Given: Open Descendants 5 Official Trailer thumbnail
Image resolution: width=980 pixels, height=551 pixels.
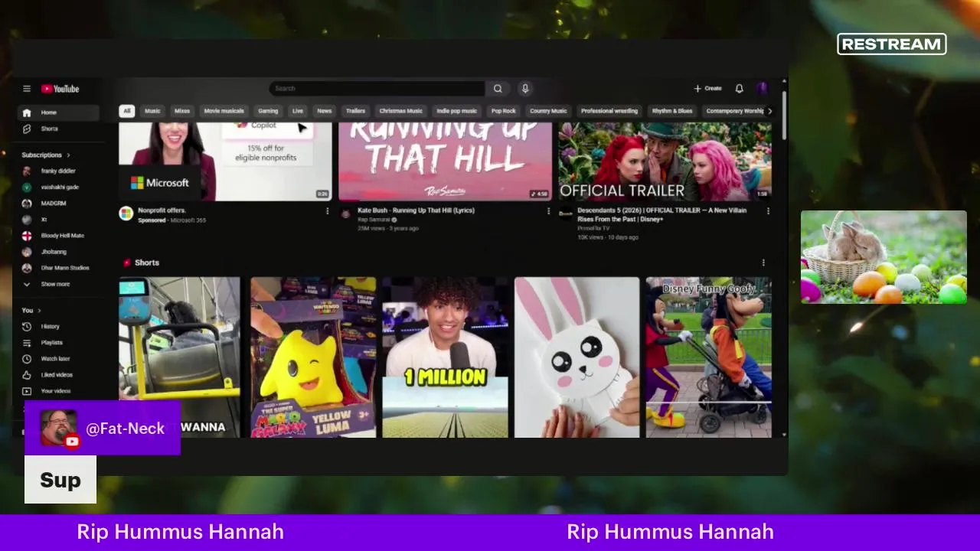Looking at the screenshot, I should tap(665, 161).
